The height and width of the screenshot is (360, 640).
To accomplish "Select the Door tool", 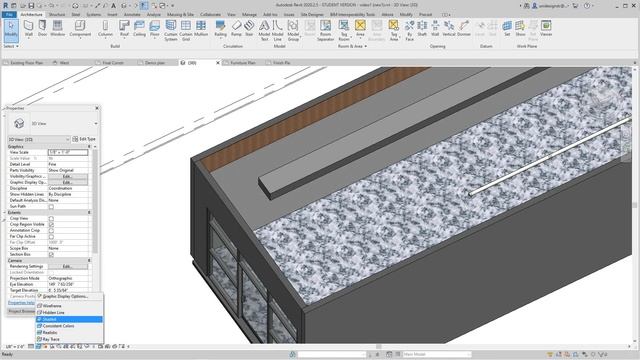I will pyautogui.click(x=42, y=29).
